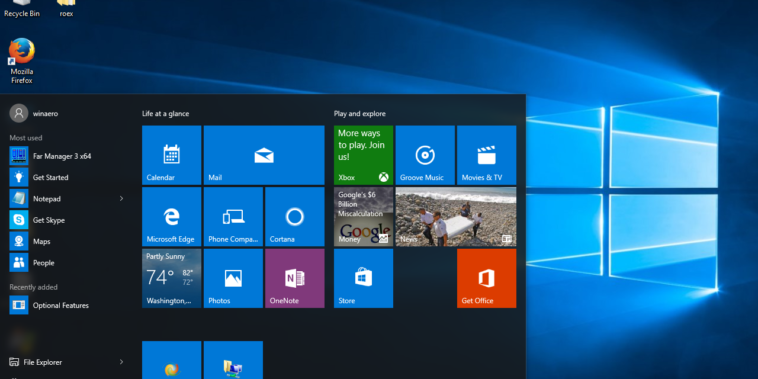
Task: Click the Maps icon
Action: point(19,241)
